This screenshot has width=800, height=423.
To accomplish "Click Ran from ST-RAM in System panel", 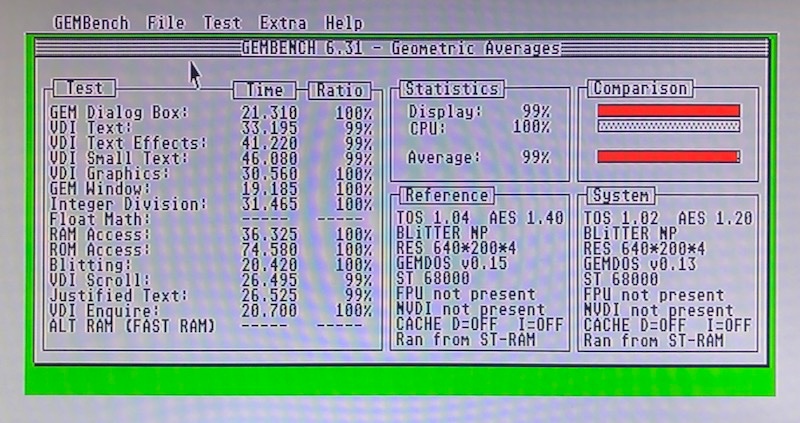I will coord(654,340).
